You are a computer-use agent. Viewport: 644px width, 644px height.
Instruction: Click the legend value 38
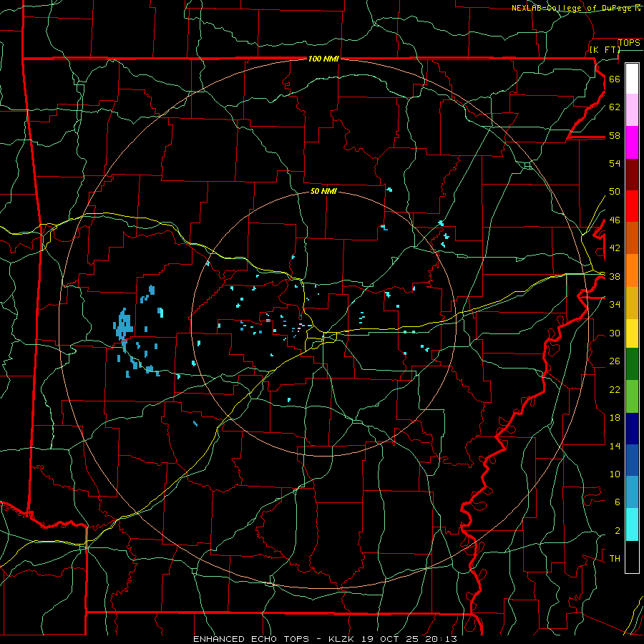(615, 276)
